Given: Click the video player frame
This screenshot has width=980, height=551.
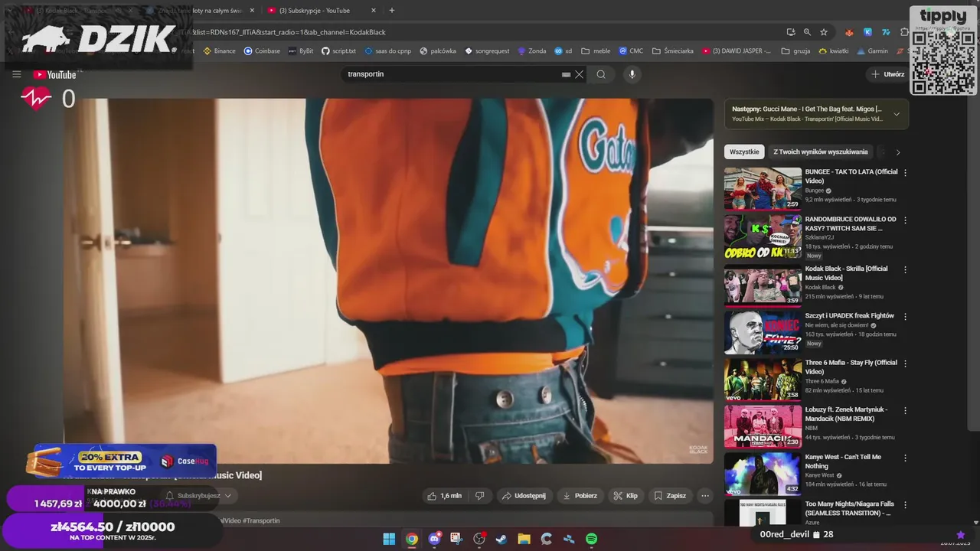Looking at the screenshot, I should 387,281.
